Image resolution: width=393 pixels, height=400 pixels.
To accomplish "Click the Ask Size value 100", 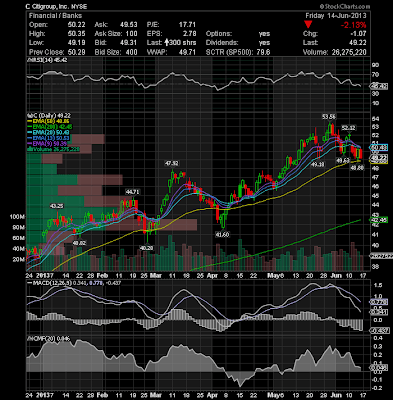I will pyautogui.click(x=131, y=34).
